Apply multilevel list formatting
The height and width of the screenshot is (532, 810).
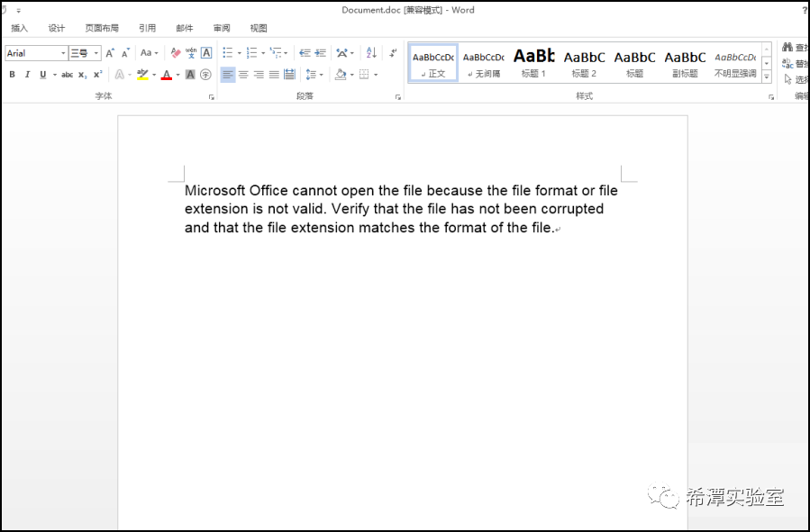[x=276, y=52]
